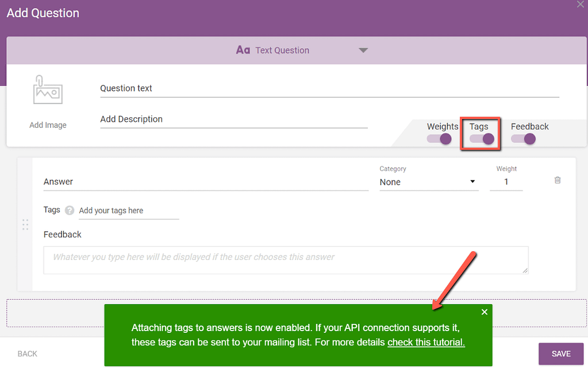Click the Save button
This screenshot has height=368, width=588.
point(560,354)
